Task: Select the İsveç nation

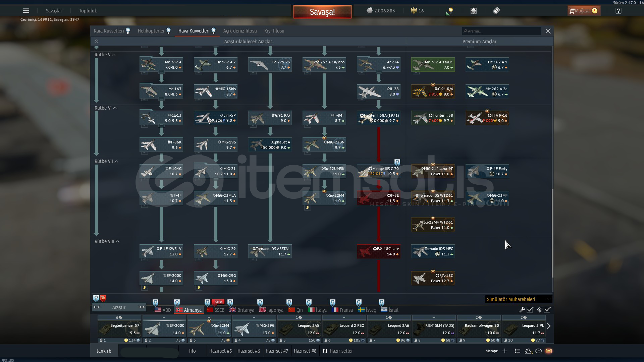Action: [367, 310]
